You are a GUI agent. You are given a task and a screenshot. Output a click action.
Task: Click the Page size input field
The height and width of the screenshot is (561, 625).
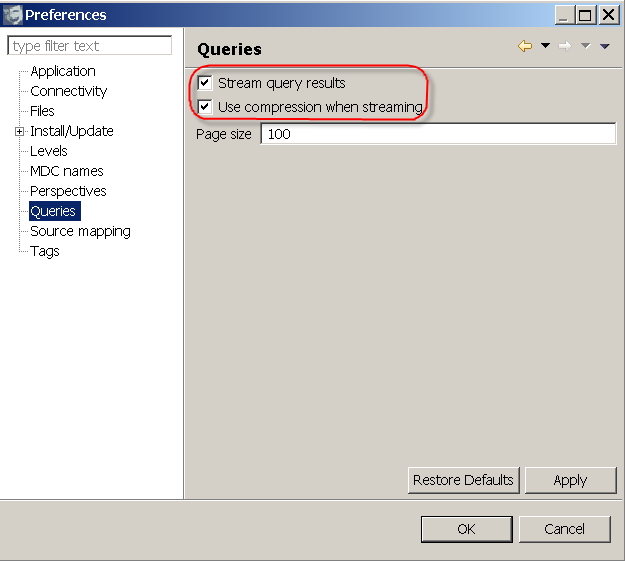(x=438, y=134)
